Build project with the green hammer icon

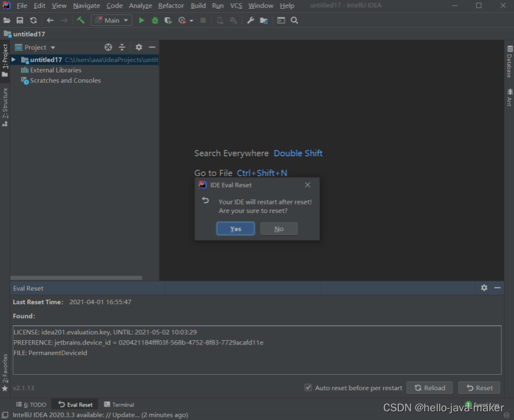(x=81, y=20)
